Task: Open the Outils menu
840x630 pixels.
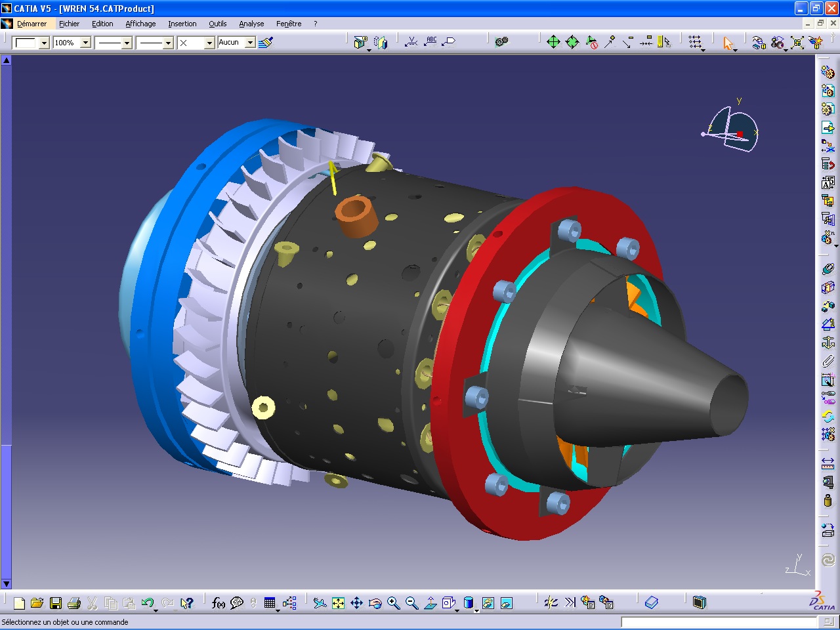Action: point(217,24)
